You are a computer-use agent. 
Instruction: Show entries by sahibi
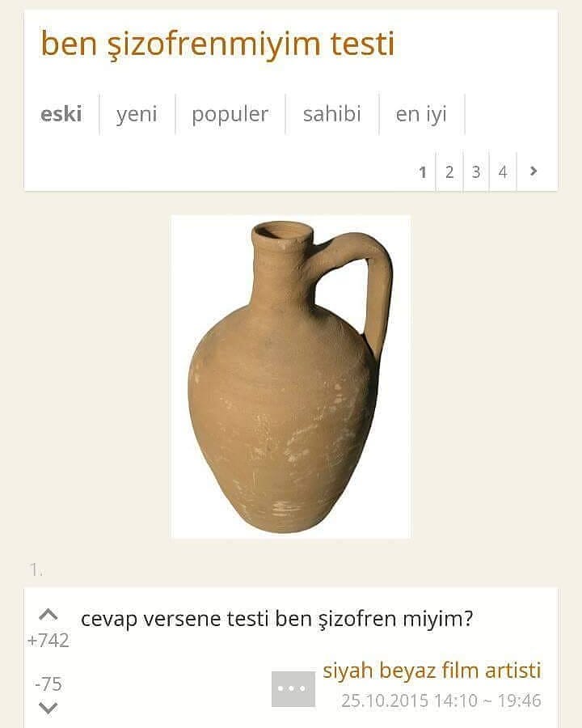point(332,114)
